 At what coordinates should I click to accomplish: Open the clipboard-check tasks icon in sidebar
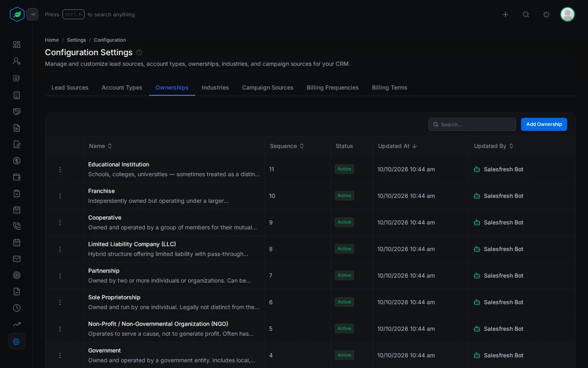click(17, 193)
